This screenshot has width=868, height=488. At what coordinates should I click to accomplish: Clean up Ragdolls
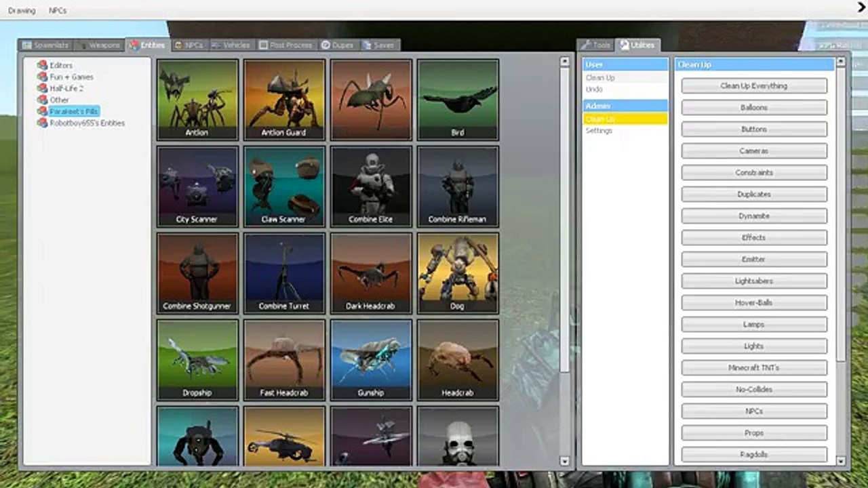click(x=754, y=455)
